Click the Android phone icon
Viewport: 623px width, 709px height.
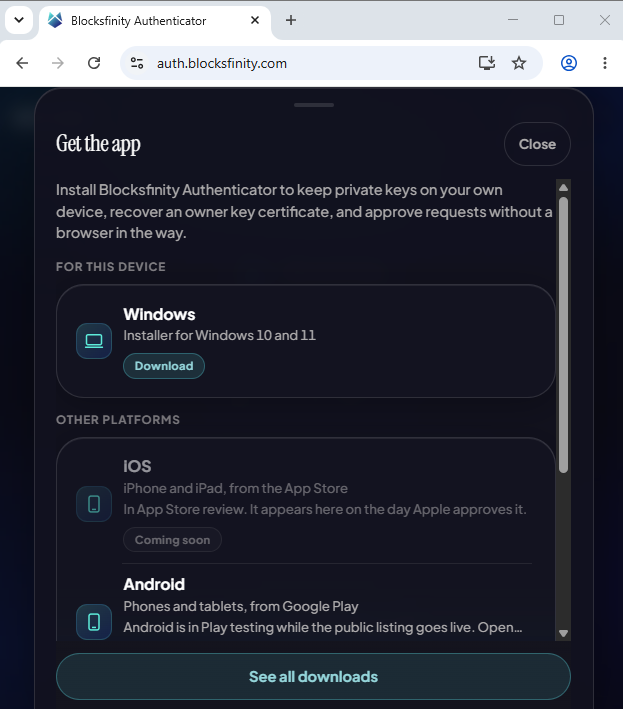click(94, 622)
